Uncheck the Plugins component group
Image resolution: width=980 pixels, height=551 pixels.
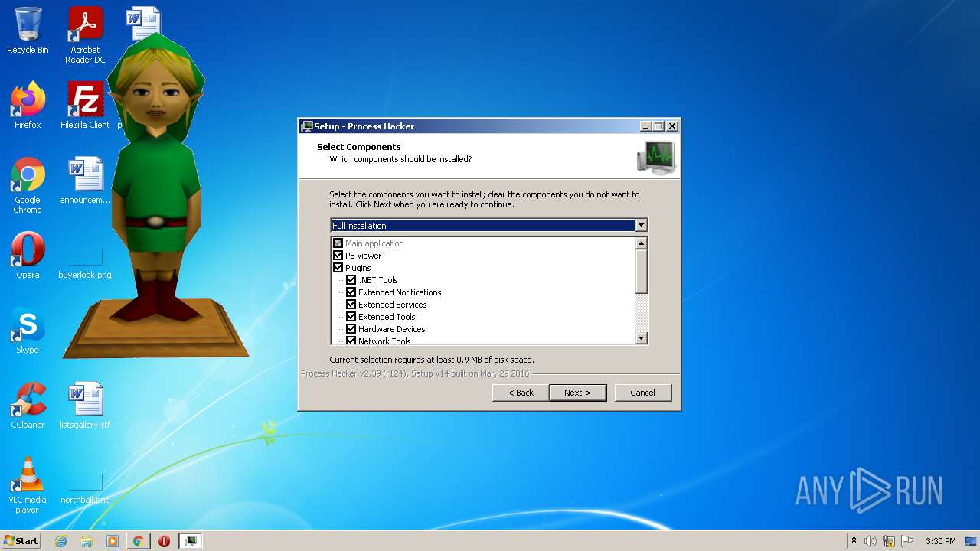click(x=338, y=268)
